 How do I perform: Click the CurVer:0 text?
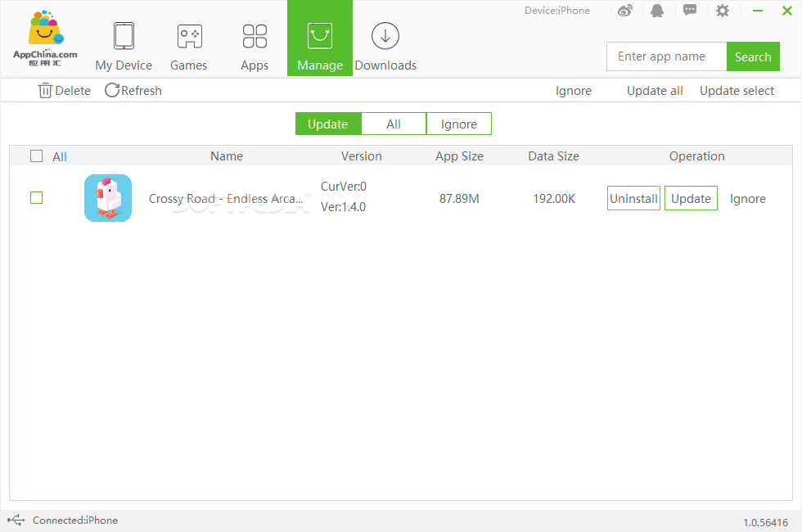(x=344, y=187)
